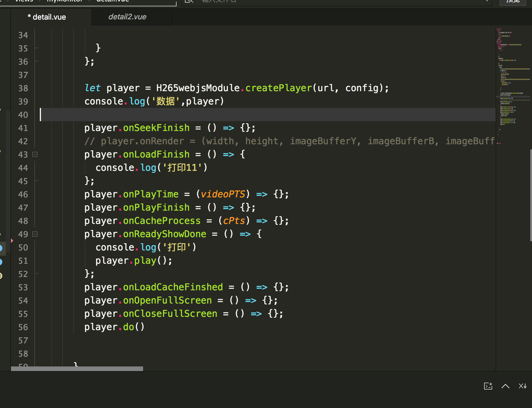Image resolution: width=532 pixels, height=408 pixels.
Task: Click the 预览 preview button
Action: pos(513,1)
